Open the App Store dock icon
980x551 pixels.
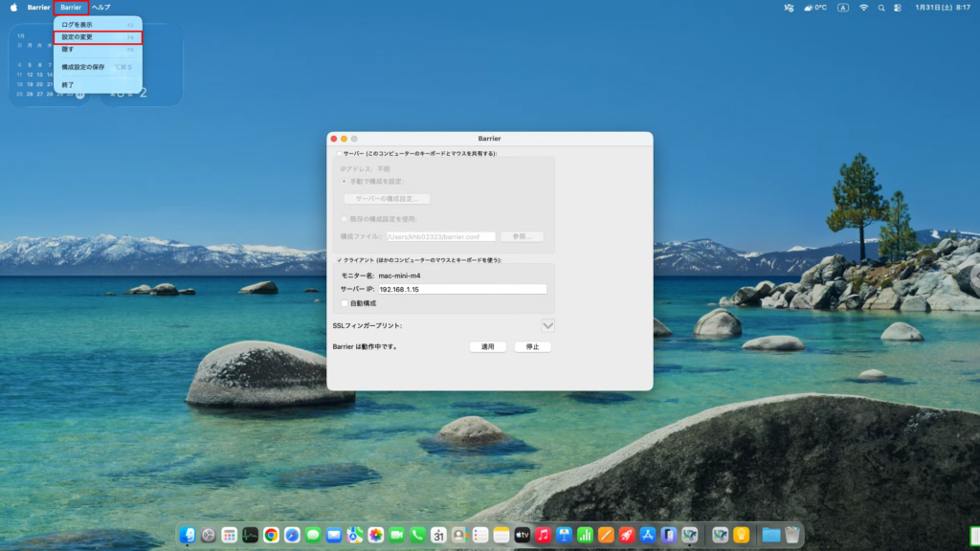tap(648, 536)
